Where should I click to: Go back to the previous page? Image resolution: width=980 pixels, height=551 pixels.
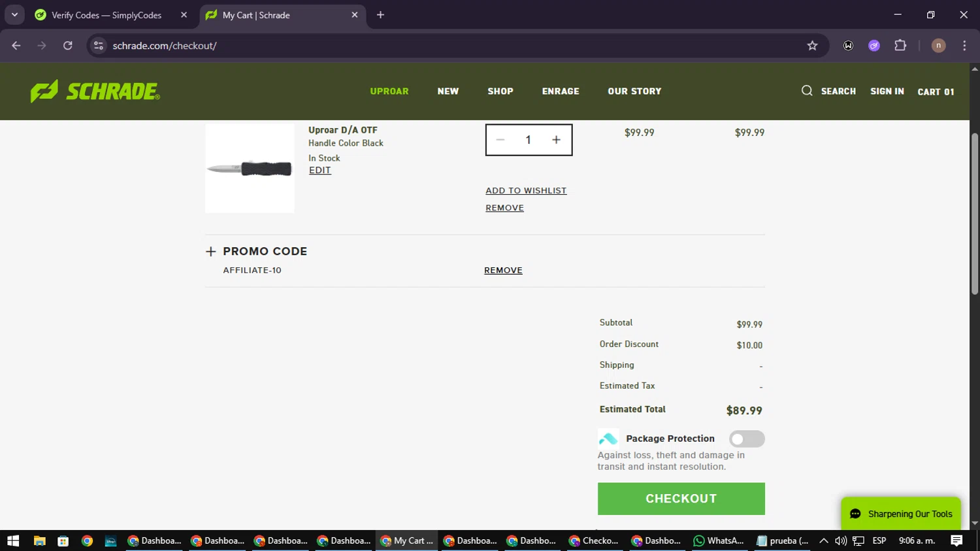click(16, 46)
